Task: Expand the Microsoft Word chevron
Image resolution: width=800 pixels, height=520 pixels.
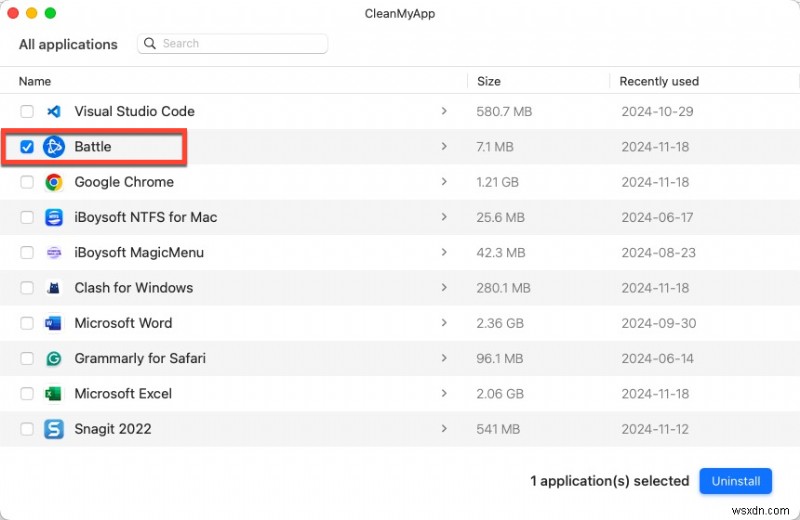Action: coord(444,323)
